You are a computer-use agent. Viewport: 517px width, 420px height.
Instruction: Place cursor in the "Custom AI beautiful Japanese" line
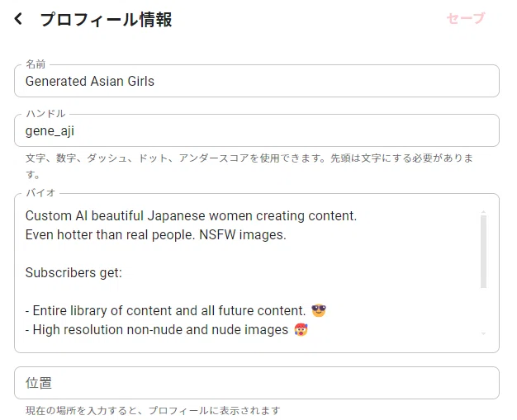pos(191,215)
